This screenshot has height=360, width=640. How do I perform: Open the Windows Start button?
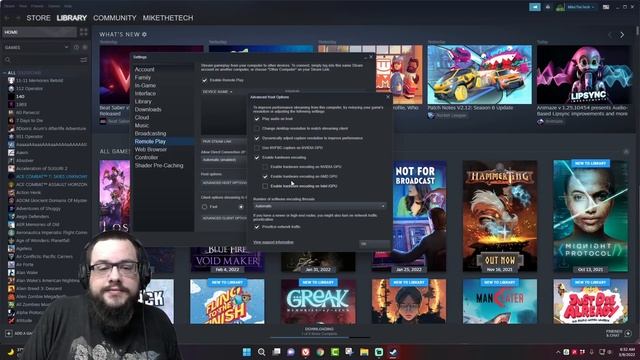247,352
